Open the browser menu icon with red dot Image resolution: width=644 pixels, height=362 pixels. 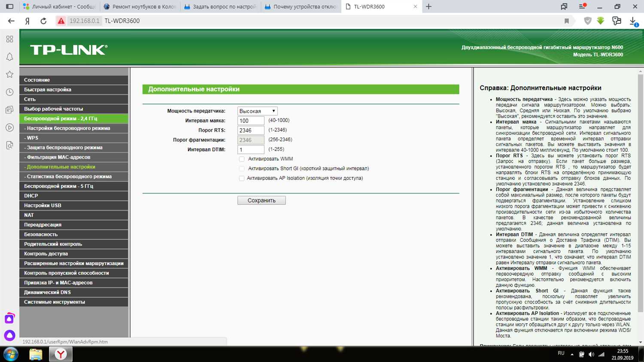582,6
